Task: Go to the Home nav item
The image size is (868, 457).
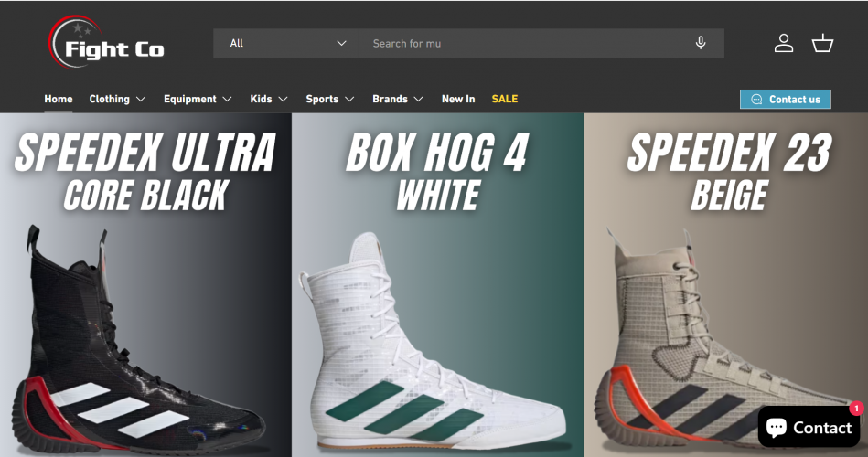Action: click(x=59, y=99)
